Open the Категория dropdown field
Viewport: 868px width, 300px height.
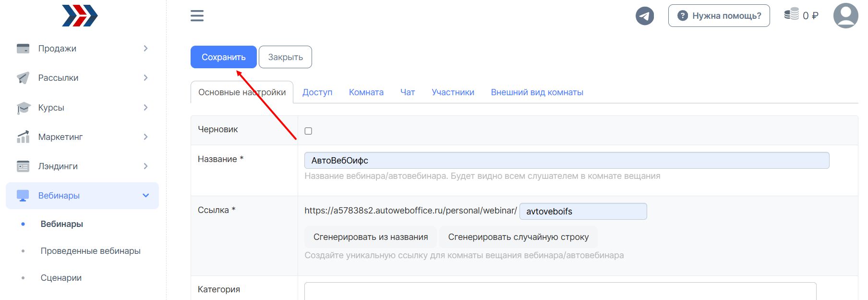point(560,291)
